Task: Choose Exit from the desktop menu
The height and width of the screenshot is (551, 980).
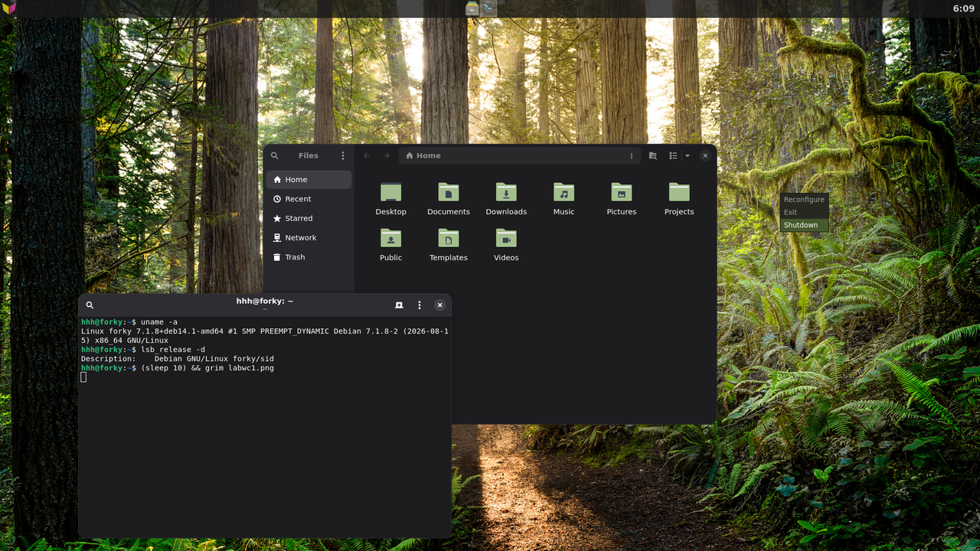Action: tap(804, 212)
